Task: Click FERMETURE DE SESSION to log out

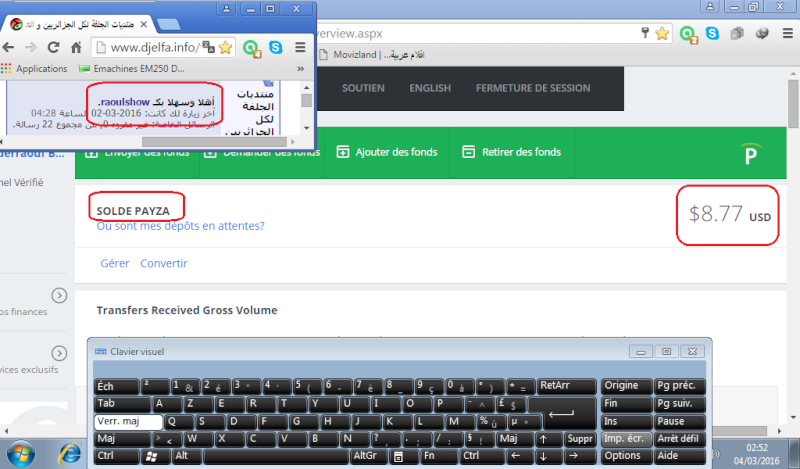Action: click(x=533, y=88)
